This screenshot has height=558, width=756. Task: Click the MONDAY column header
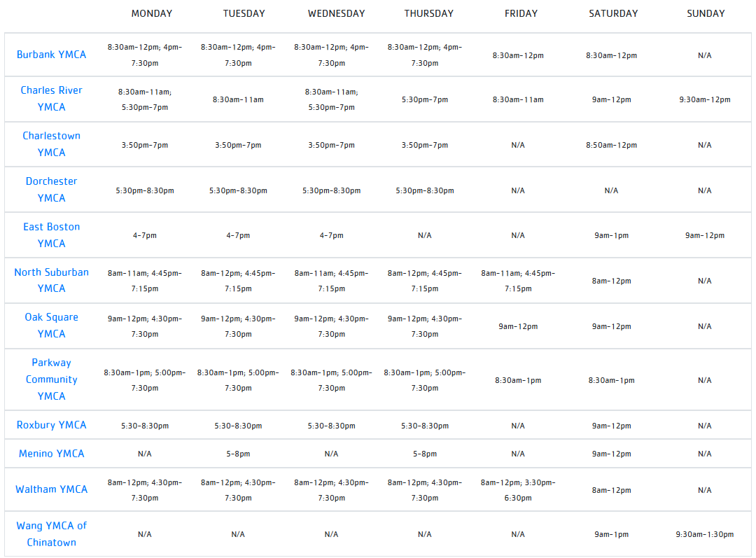(x=152, y=13)
